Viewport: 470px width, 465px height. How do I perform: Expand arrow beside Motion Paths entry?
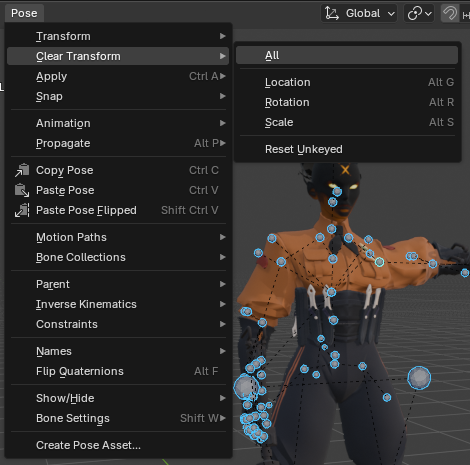[223, 237]
